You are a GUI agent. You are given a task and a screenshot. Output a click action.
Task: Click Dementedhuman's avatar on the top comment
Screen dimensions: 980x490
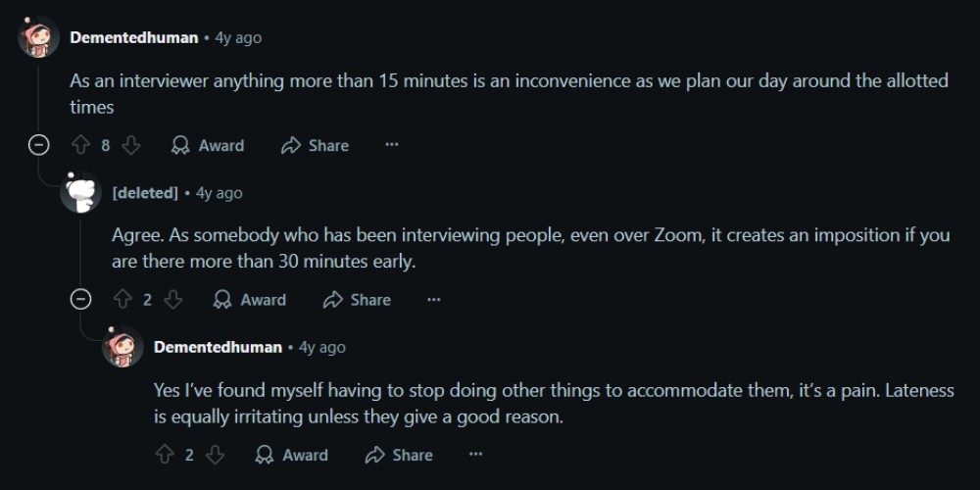pyautogui.click(x=39, y=37)
